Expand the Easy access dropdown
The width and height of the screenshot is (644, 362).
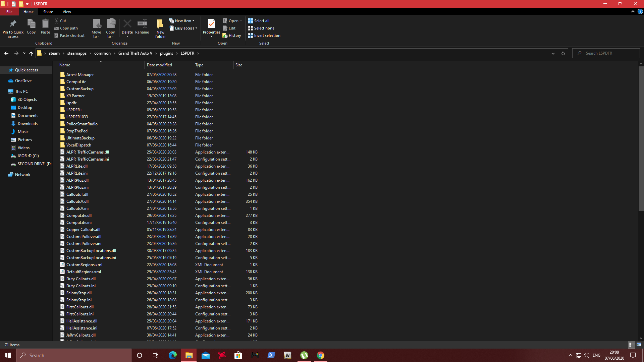(x=183, y=28)
